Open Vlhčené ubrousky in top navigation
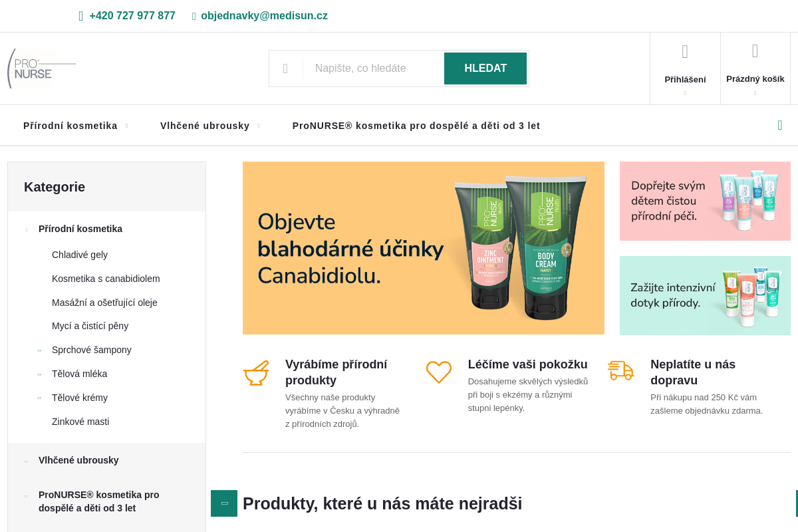The height and width of the screenshot is (532, 798). 205,126
